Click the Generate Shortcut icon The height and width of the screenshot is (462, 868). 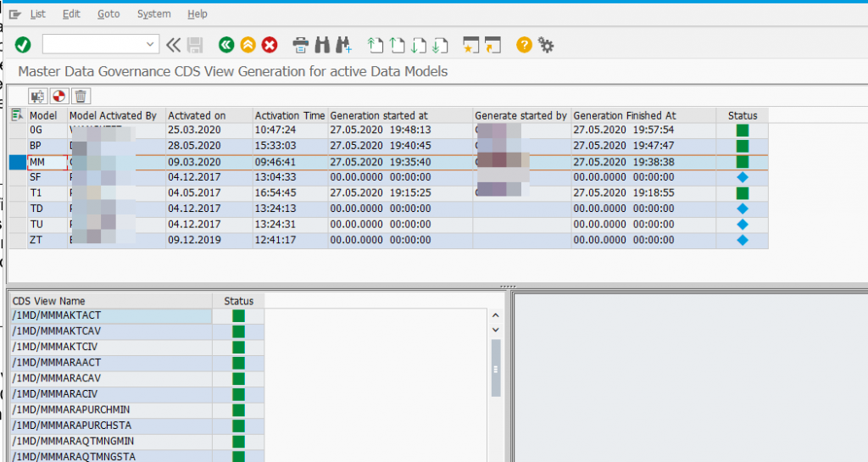pyautogui.click(x=492, y=45)
